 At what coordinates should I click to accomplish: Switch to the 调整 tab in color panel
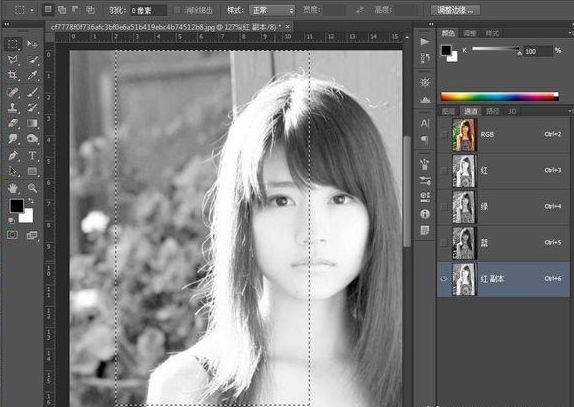tap(470, 33)
